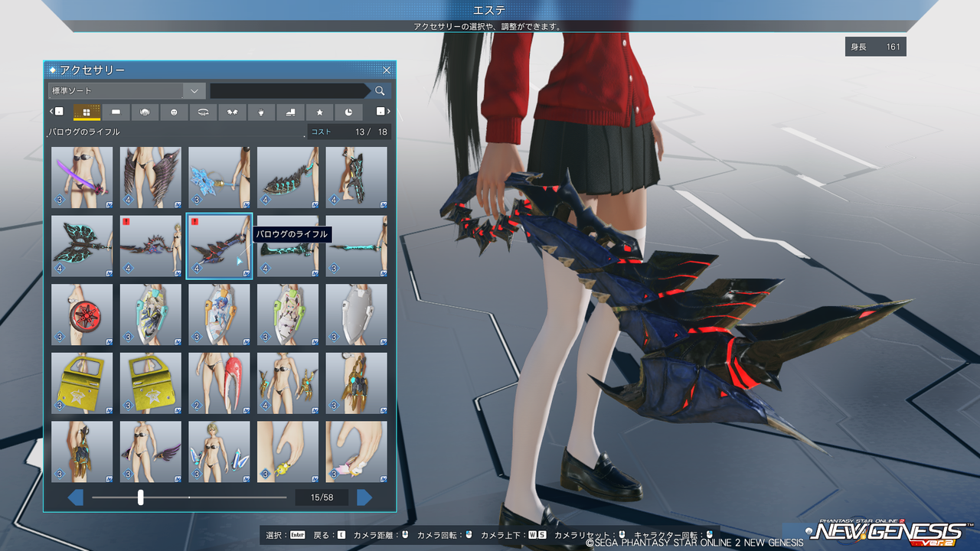Screen dimensions: 980x551
Task: Switch to the hand accessories tab
Action: tap(261, 112)
